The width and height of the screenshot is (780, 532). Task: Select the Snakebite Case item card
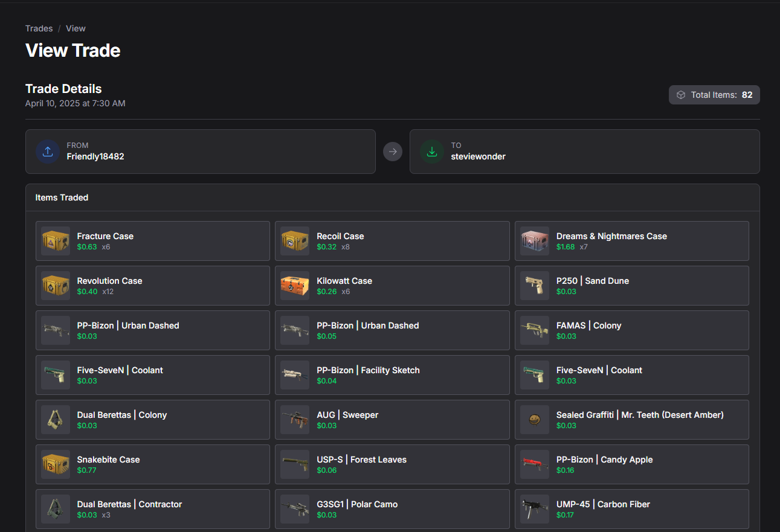coord(153,464)
